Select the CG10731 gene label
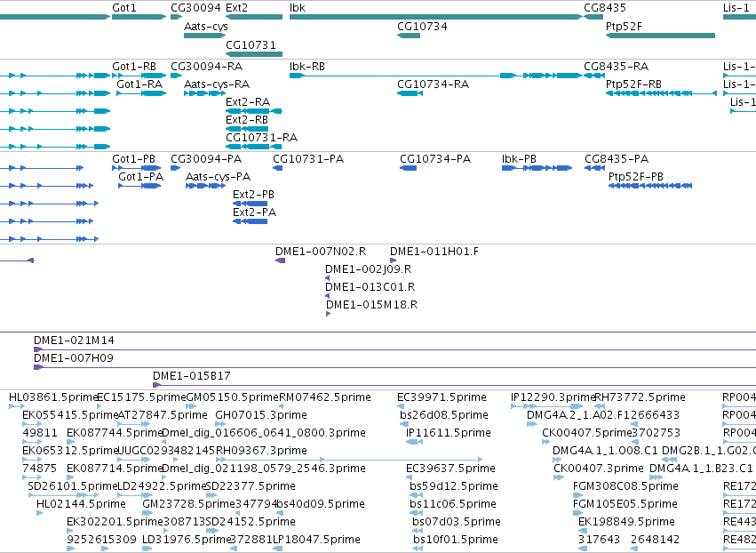The width and height of the screenshot is (756, 553). 251,44
